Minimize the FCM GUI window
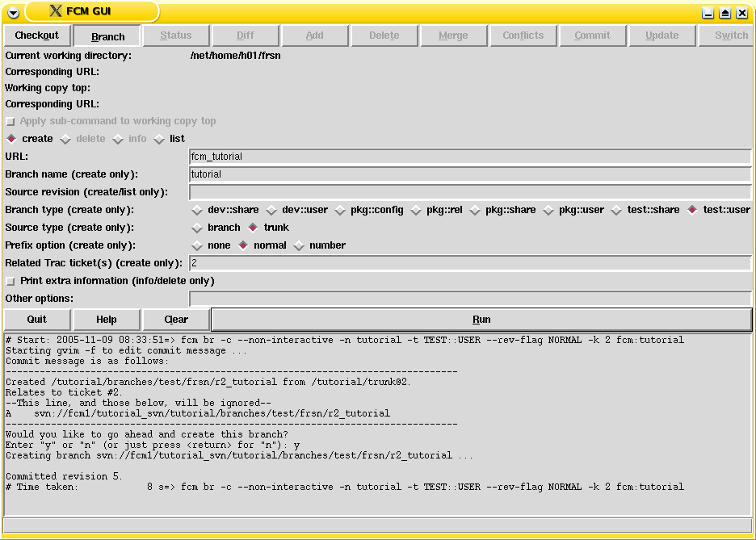This screenshot has width=756, height=540. click(x=708, y=13)
